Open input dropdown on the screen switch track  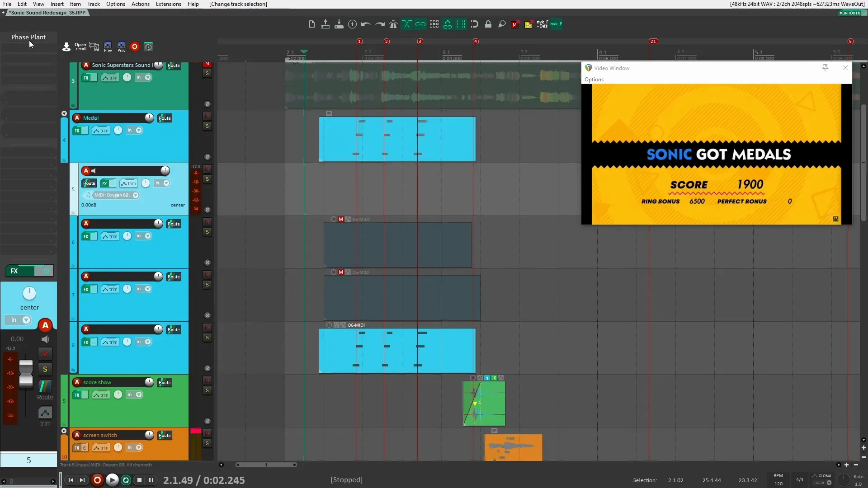(134, 448)
